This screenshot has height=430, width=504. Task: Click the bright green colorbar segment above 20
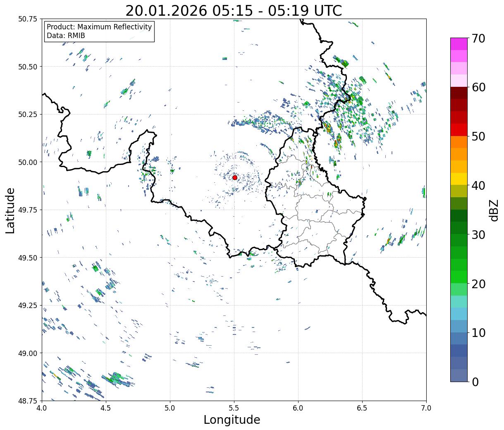click(x=459, y=277)
